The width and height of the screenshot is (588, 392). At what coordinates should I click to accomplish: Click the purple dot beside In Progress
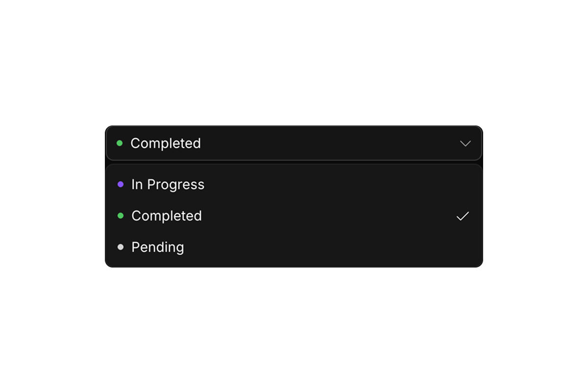tap(121, 184)
